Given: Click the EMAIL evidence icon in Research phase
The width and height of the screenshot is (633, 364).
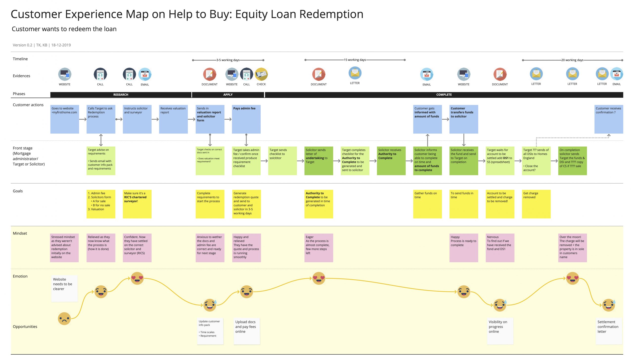Looking at the screenshot, I should click(x=145, y=74).
